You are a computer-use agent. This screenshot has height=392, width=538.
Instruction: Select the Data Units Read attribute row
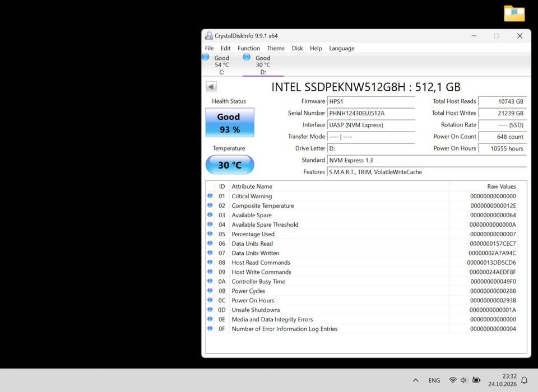pos(362,244)
